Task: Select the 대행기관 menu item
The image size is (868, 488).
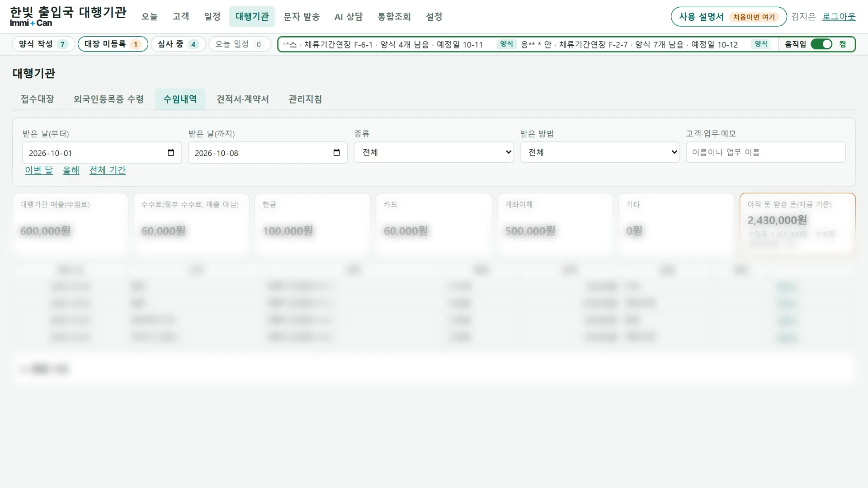Action: tap(252, 16)
